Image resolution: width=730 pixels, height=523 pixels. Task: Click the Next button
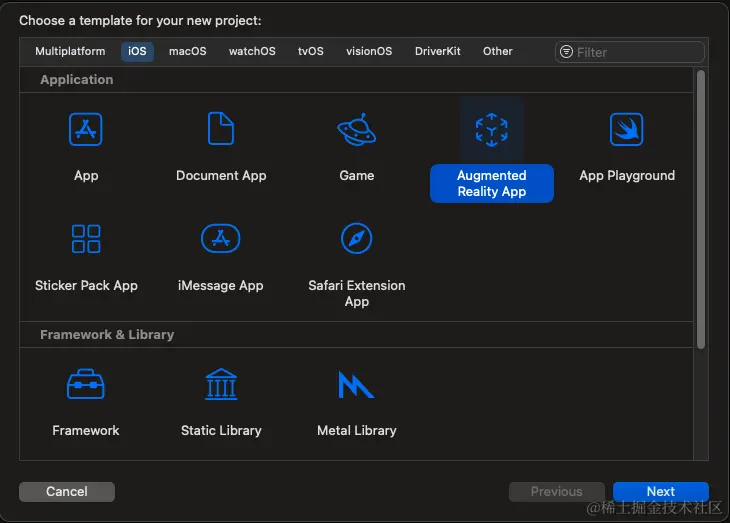point(661,492)
